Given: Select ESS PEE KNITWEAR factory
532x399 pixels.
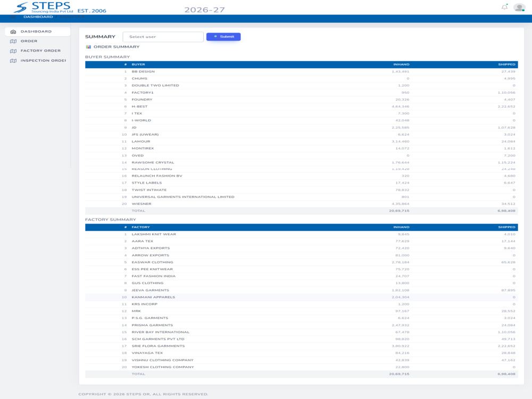Looking at the screenshot, I should [x=301, y=269].
